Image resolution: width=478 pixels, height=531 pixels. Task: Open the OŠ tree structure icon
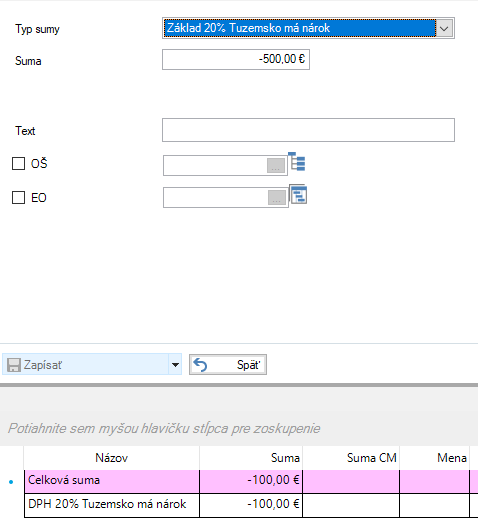(x=297, y=162)
